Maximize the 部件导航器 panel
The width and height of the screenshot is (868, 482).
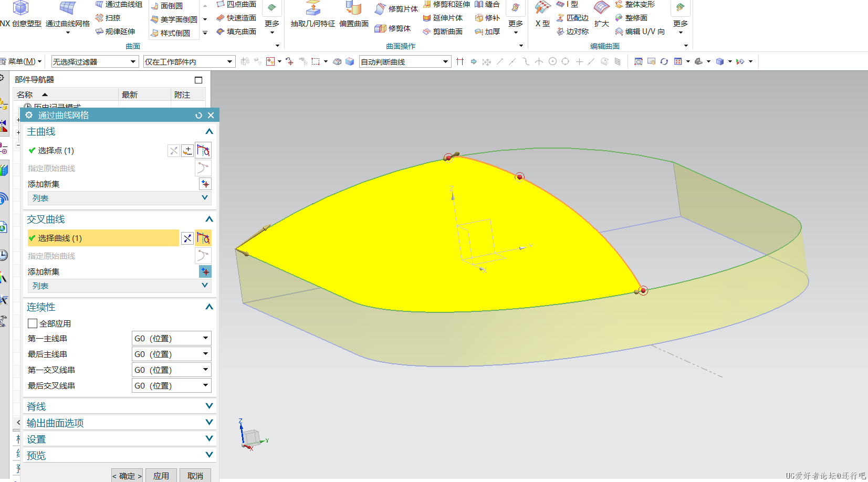[198, 80]
